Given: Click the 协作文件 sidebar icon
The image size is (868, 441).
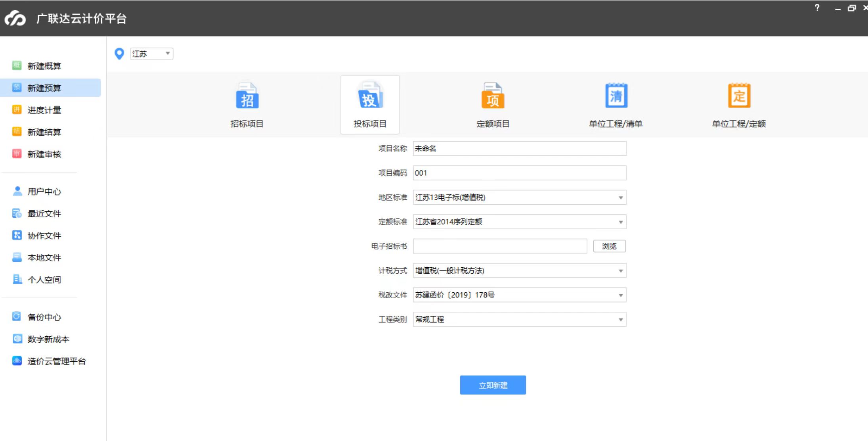Looking at the screenshot, I should point(17,235).
